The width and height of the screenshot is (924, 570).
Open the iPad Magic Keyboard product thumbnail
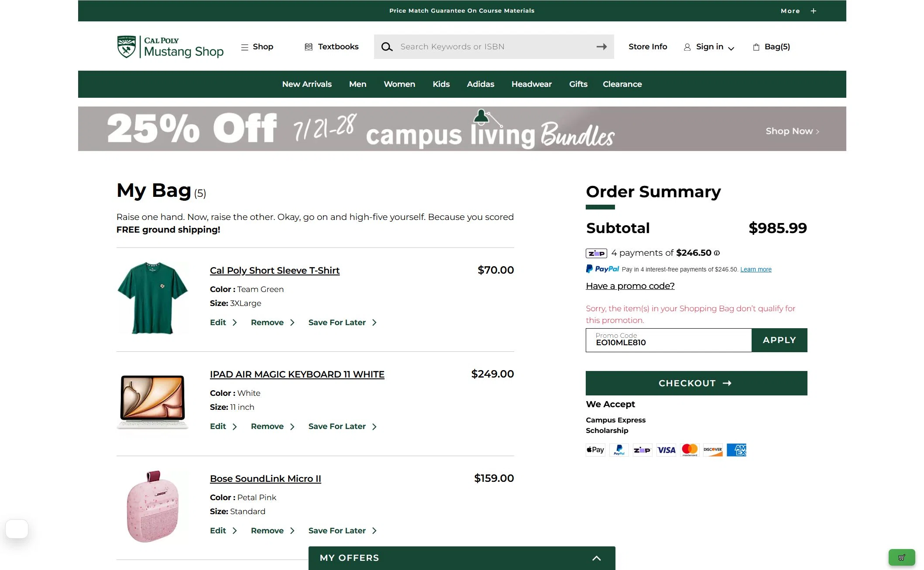pyautogui.click(x=152, y=402)
